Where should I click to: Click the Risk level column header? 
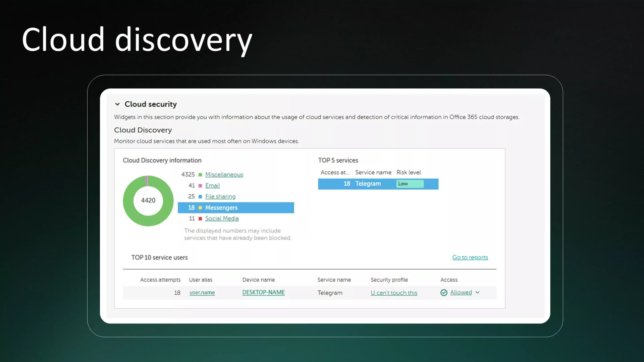409,172
